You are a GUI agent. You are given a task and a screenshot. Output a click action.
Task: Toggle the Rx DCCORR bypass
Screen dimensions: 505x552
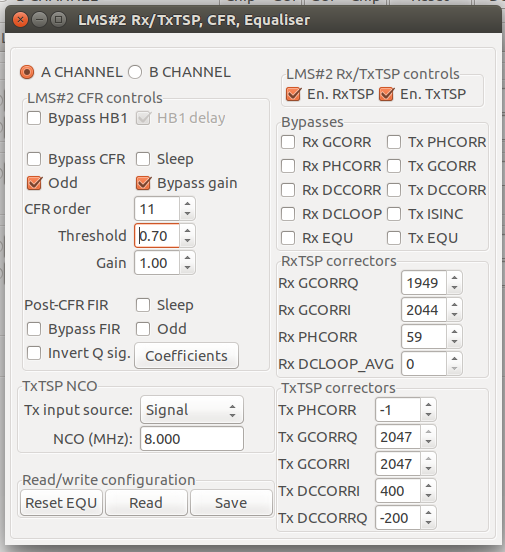(288, 190)
